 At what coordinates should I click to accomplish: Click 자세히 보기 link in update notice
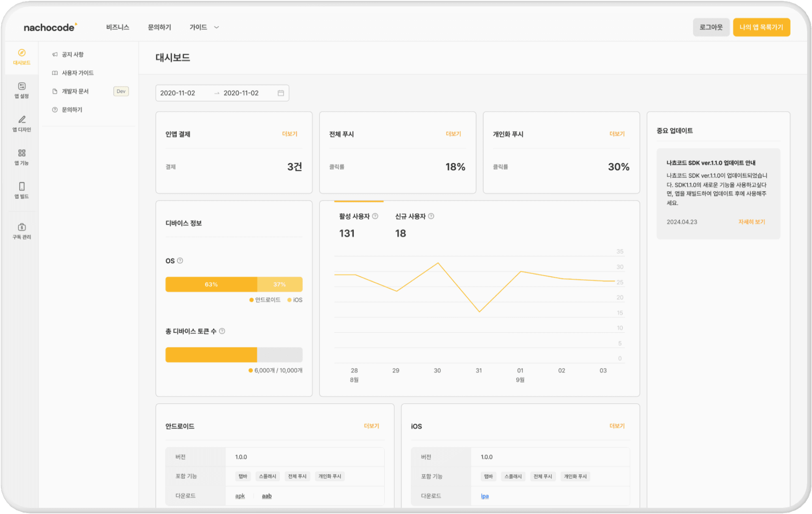point(751,222)
